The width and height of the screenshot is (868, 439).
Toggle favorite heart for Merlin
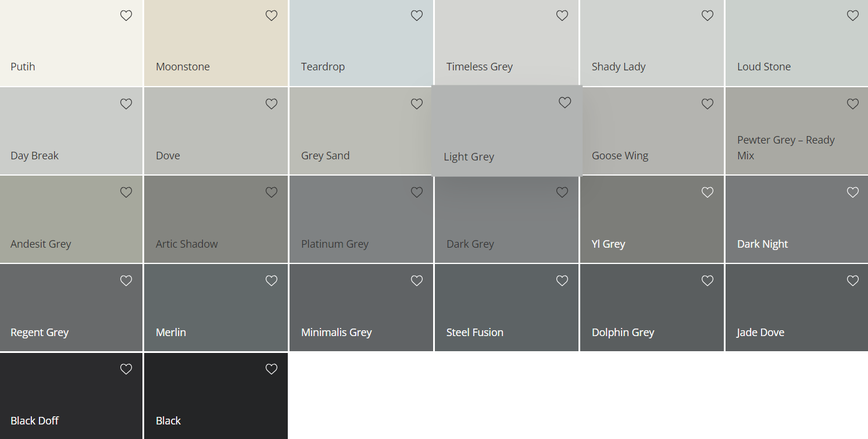[x=272, y=281]
